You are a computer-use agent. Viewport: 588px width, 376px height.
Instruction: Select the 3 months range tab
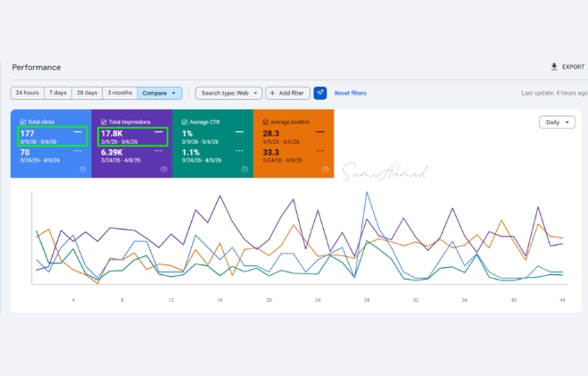click(120, 93)
